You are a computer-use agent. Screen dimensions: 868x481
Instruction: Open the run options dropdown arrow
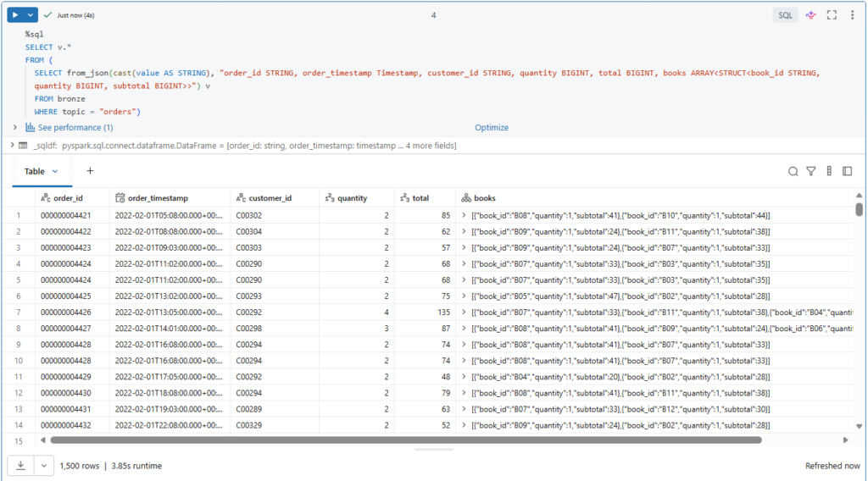(31, 15)
